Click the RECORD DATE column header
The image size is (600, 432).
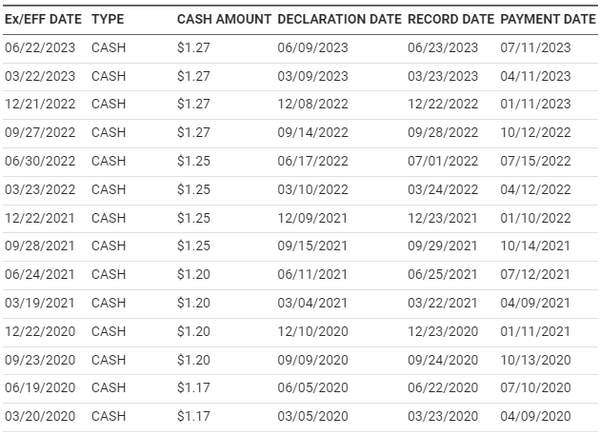[450, 19]
